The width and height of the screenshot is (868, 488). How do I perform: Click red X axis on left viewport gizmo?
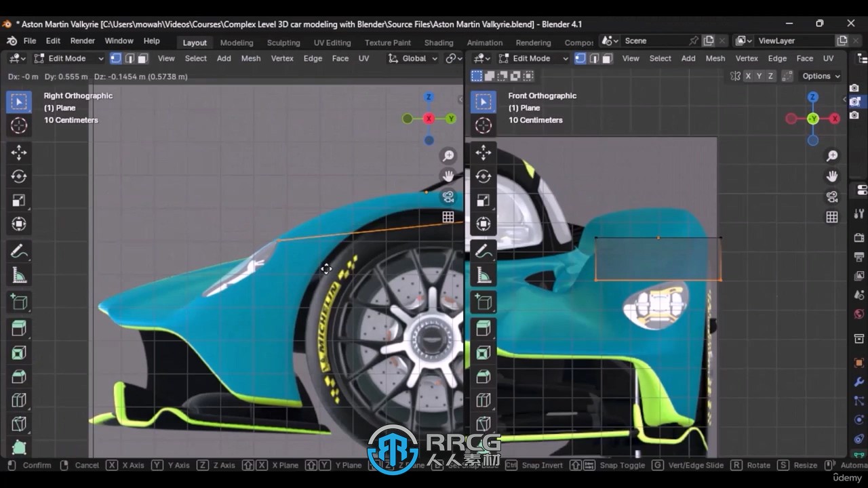429,119
